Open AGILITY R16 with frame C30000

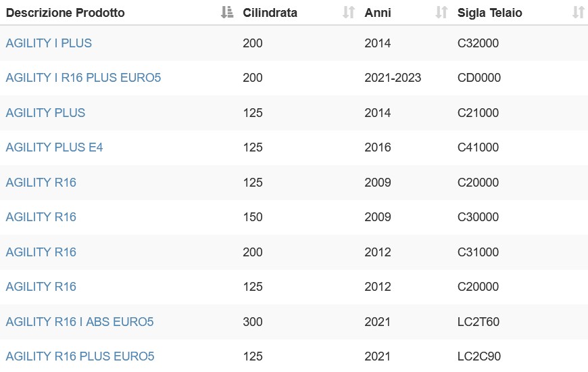(x=41, y=217)
